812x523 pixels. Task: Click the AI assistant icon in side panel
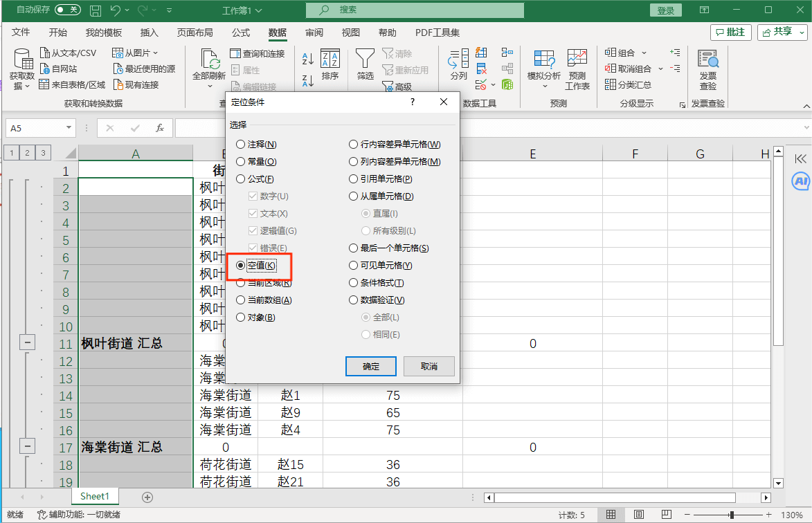[x=800, y=181]
